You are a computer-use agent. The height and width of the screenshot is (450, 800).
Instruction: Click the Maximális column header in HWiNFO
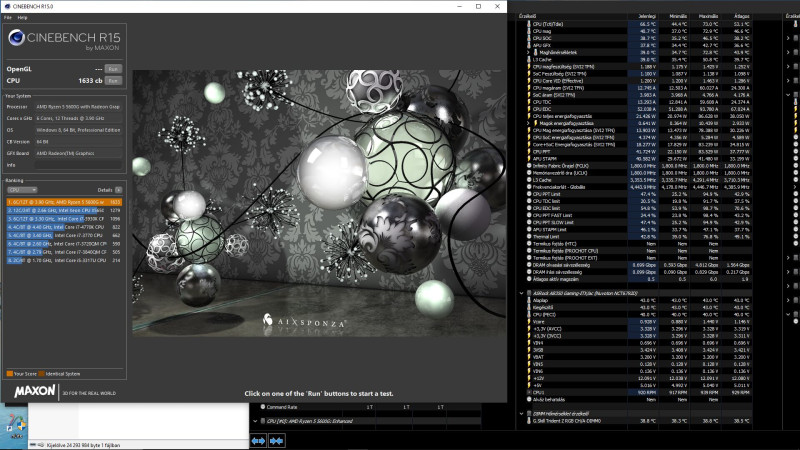point(709,16)
